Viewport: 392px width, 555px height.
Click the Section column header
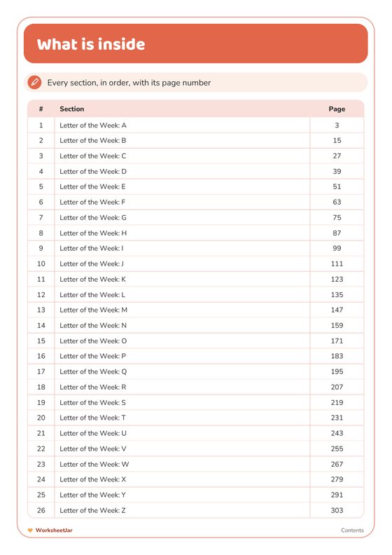click(x=72, y=109)
